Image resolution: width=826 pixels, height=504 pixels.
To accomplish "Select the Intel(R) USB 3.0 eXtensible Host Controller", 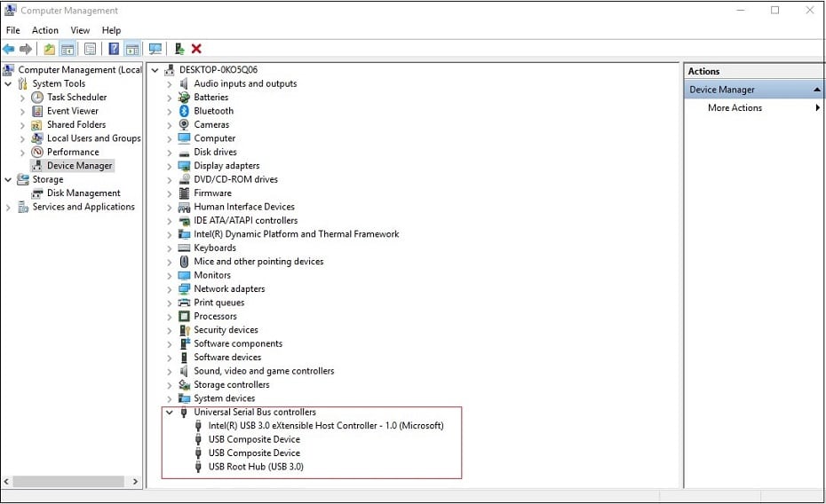I will pos(326,426).
